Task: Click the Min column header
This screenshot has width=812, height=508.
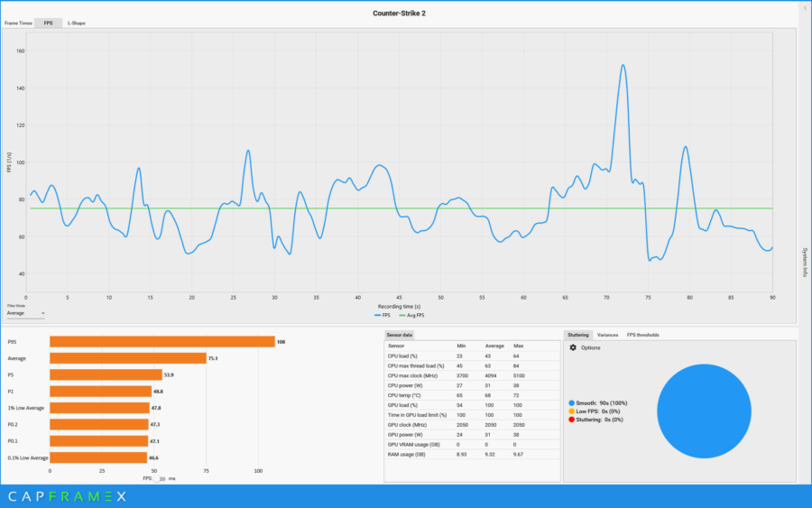Action: coord(461,346)
